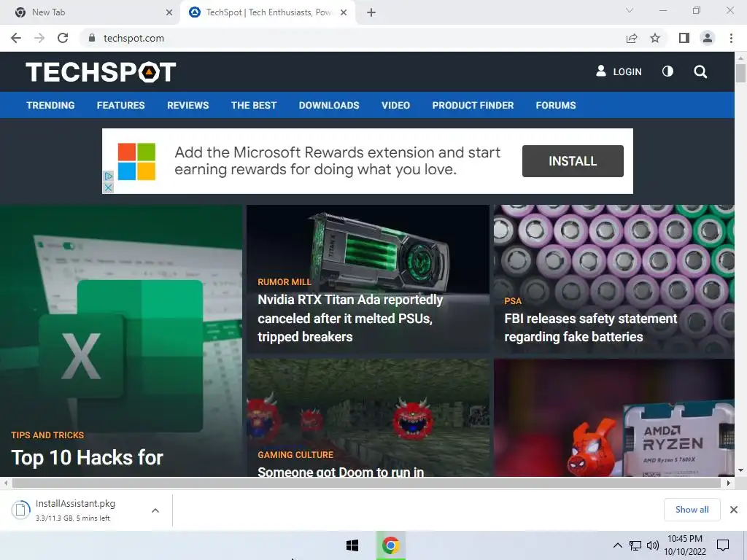Switch to the New Tab tab
747x560 pixels.
click(x=90, y=12)
